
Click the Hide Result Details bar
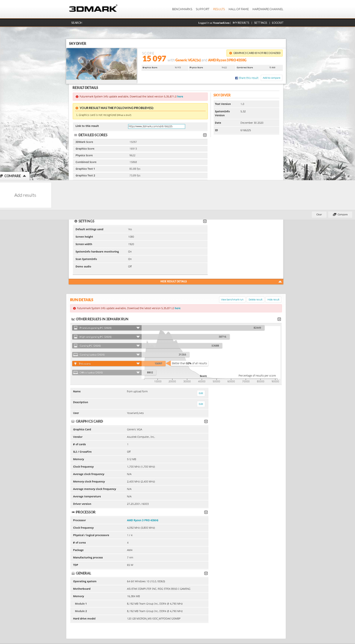point(176,281)
